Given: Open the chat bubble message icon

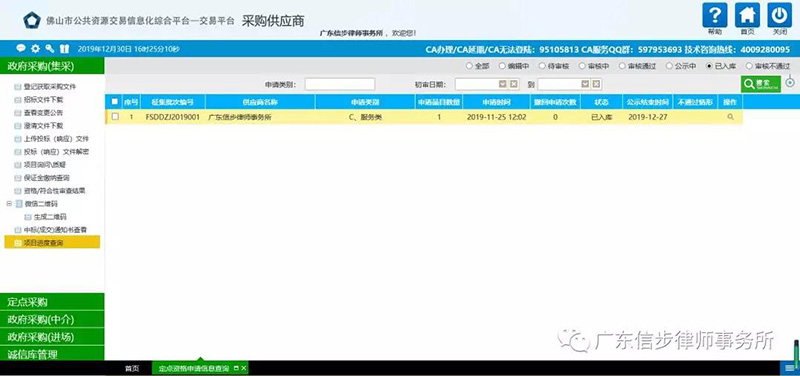Looking at the screenshot, I should point(21,48).
